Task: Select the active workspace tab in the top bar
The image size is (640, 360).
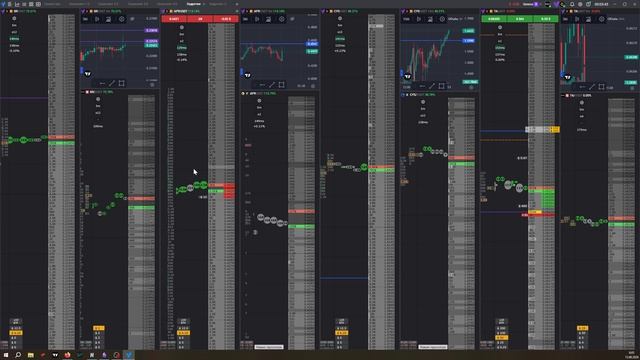Action: pos(193,4)
